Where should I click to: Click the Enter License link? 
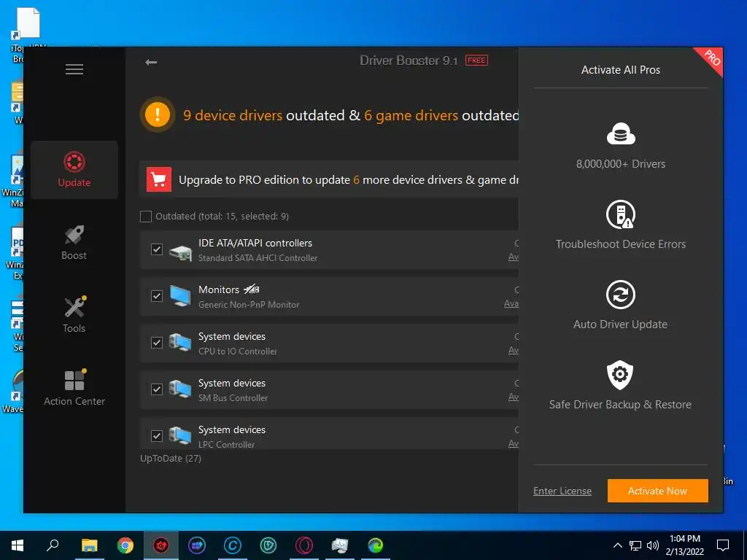(562, 491)
